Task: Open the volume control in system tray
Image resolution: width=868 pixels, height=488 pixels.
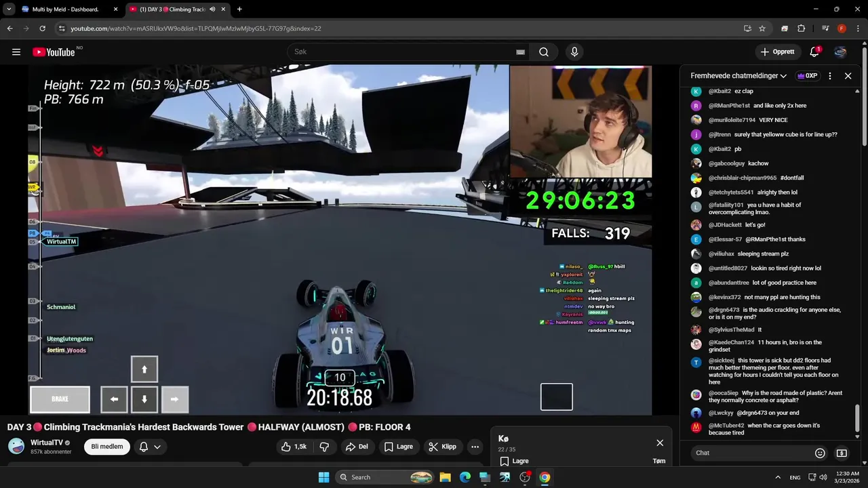Action: 823,477
